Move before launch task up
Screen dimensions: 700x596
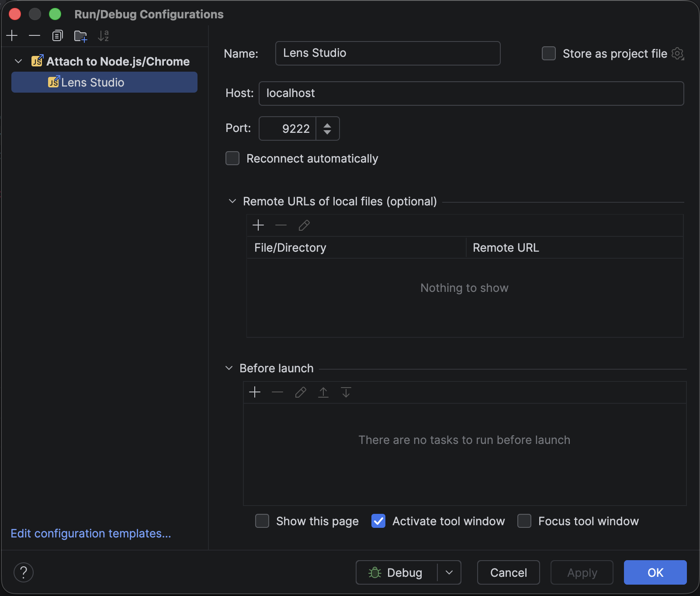pyautogui.click(x=323, y=392)
